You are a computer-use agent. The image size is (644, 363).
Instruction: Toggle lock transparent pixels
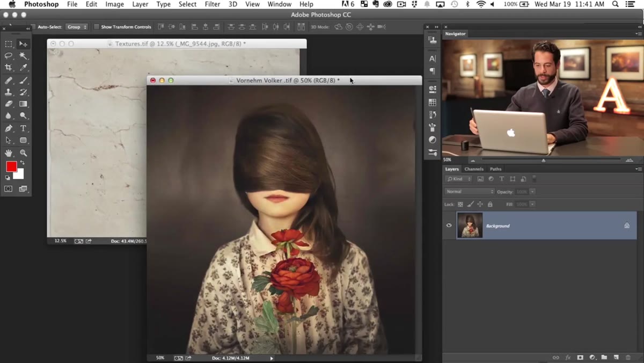tap(460, 205)
